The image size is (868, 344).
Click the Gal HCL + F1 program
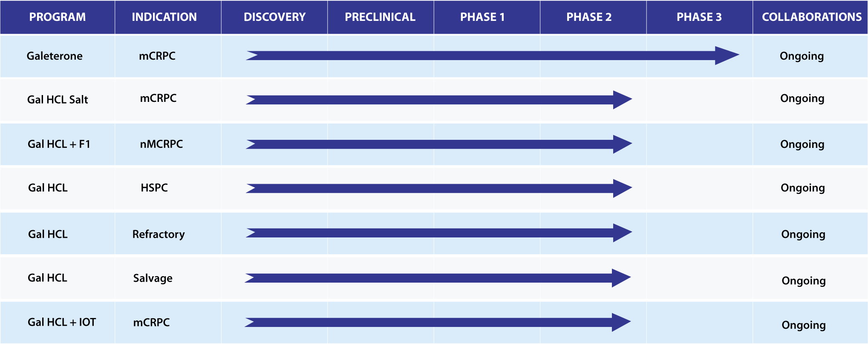coord(59,144)
